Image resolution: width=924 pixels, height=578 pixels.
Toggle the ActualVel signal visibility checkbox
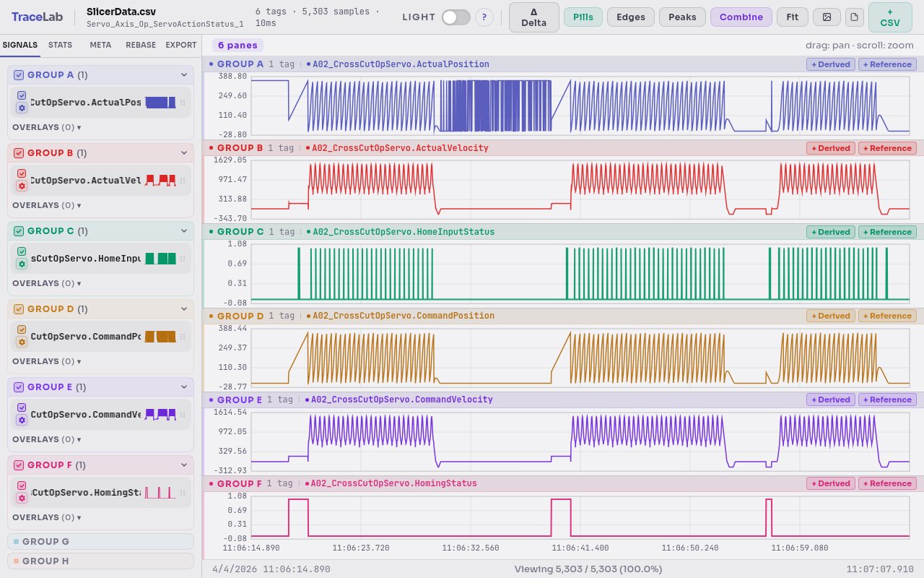pyautogui.click(x=22, y=173)
